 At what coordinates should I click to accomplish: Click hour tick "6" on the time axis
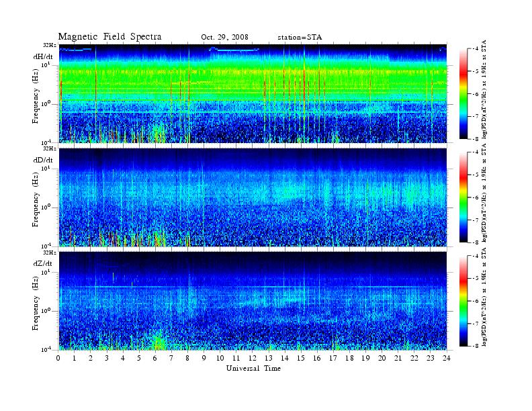155,358
